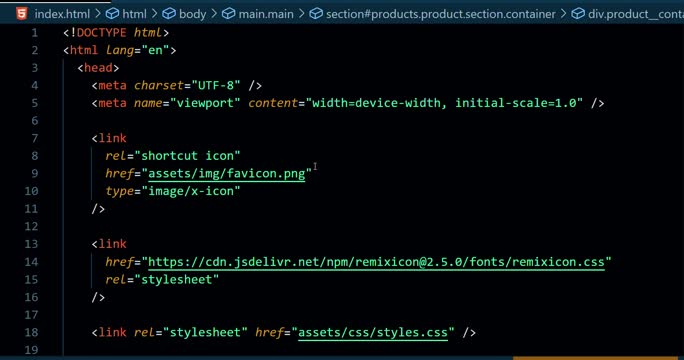Select index.html in the breadcrumb
684x360 pixels.
point(62,14)
